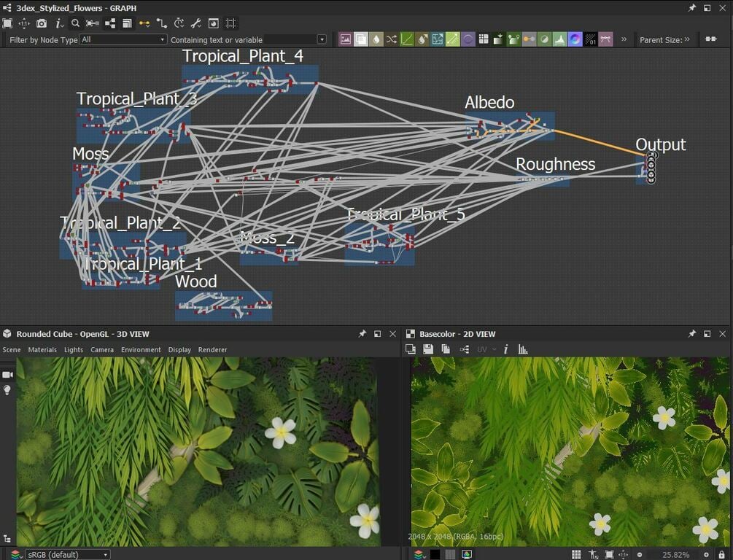Open the Renderer menu in 3D view

(x=212, y=350)
